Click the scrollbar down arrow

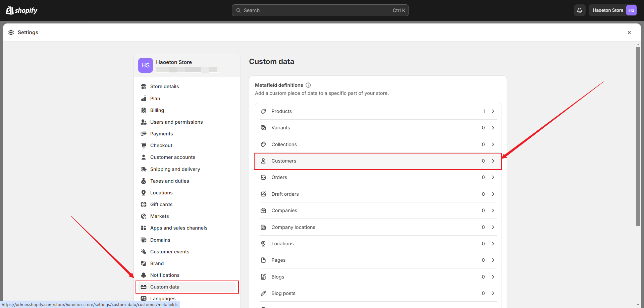[638, 305]
